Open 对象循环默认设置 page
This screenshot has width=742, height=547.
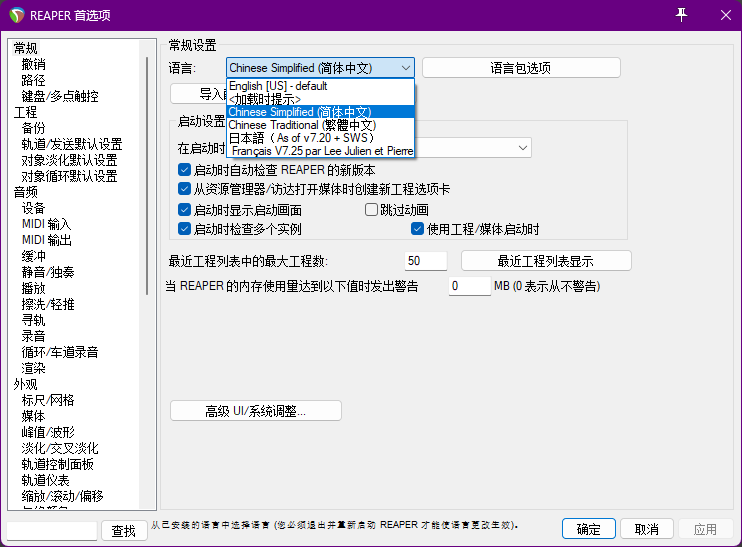tap(70, 176)
